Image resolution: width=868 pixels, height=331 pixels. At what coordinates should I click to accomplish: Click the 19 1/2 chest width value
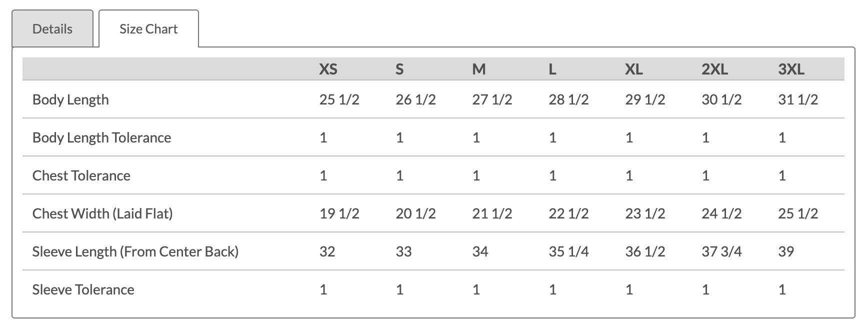pos(339,213)
